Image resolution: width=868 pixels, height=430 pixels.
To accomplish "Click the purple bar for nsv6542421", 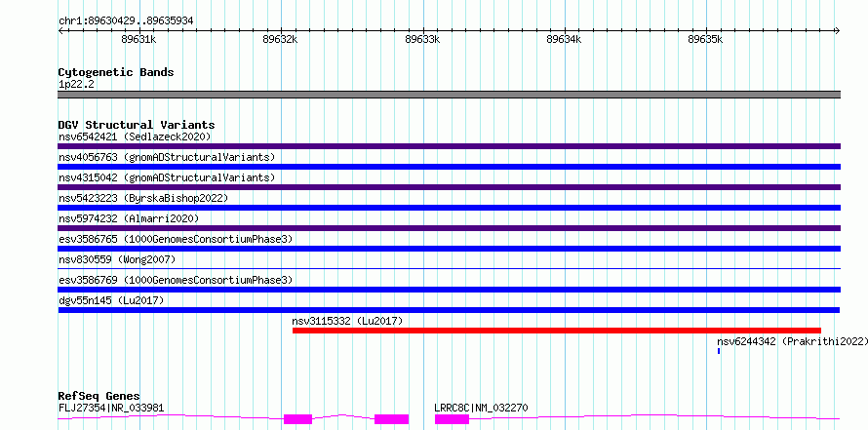I will 449,146.
